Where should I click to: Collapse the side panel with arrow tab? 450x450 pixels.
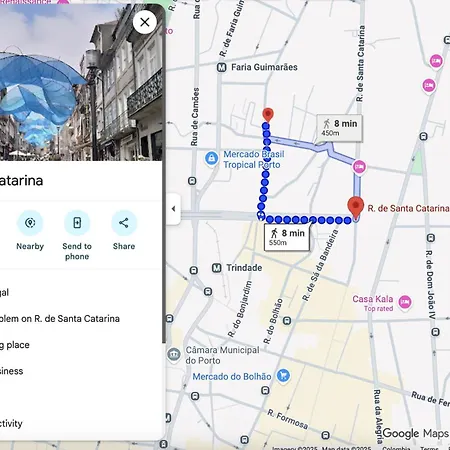pos(173,209)
